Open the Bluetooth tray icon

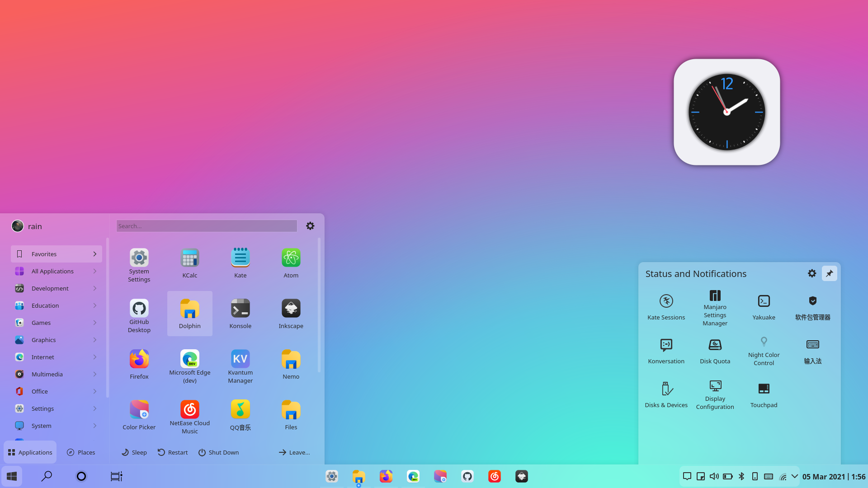pos(741,476)
